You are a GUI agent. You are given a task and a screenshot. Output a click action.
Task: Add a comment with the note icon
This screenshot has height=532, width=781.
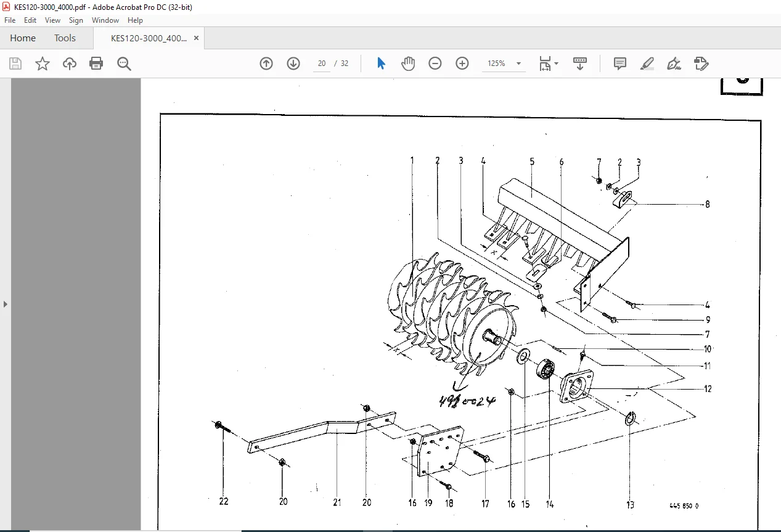[x=620, y=63]
